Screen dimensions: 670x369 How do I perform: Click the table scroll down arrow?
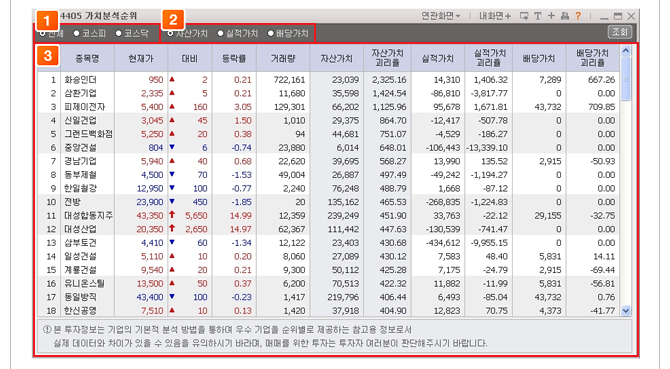click(x=626, y=310)
